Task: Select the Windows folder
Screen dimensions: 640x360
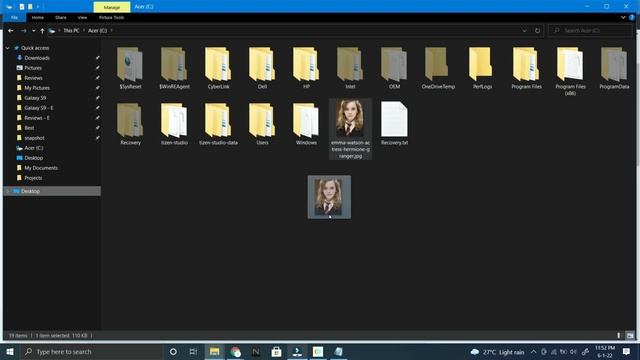Action: [306, 124]
